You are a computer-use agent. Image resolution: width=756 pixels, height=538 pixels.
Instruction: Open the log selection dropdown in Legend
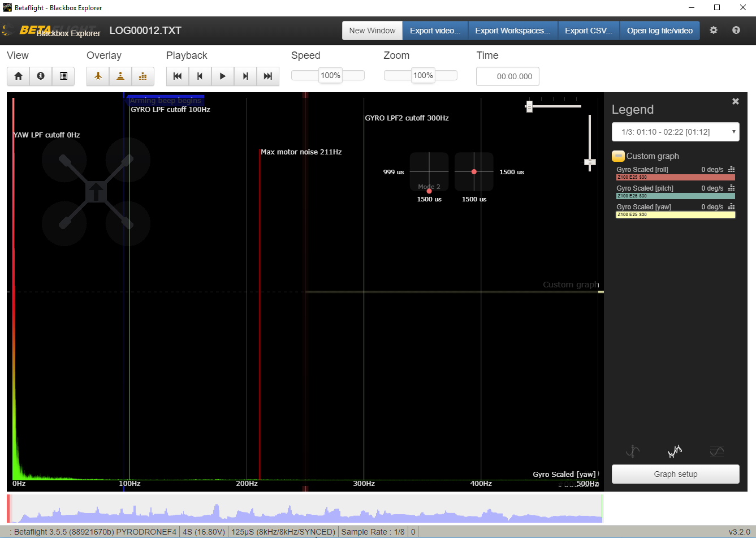tap(675, 132)
